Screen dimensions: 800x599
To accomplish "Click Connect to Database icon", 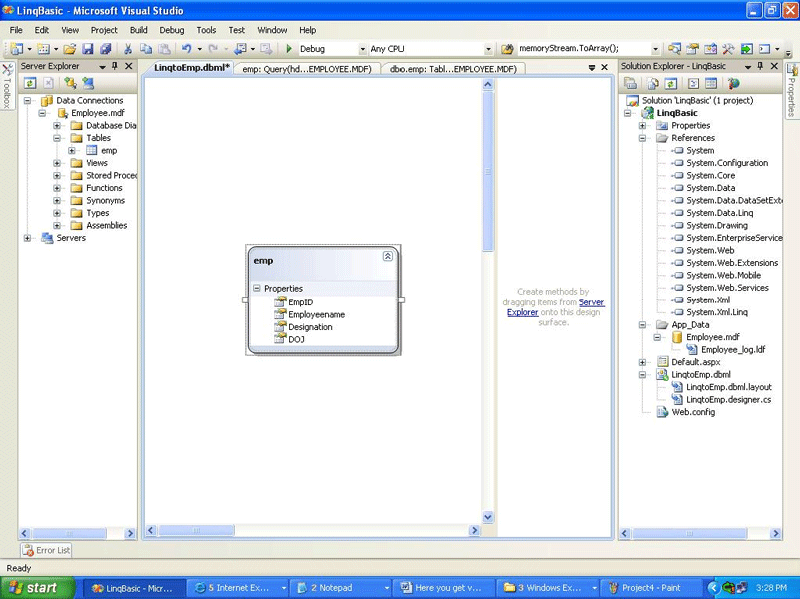I will coord(72,83).
